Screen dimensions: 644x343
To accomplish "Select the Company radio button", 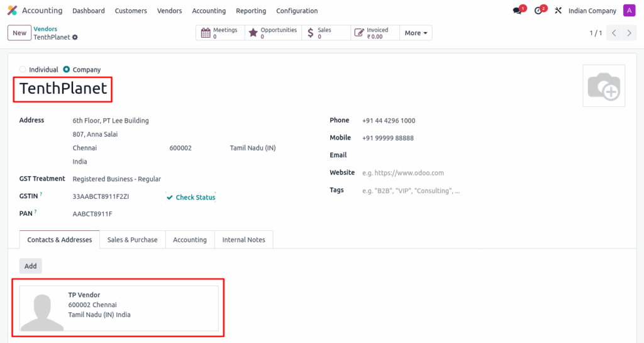I will (66, 69).
